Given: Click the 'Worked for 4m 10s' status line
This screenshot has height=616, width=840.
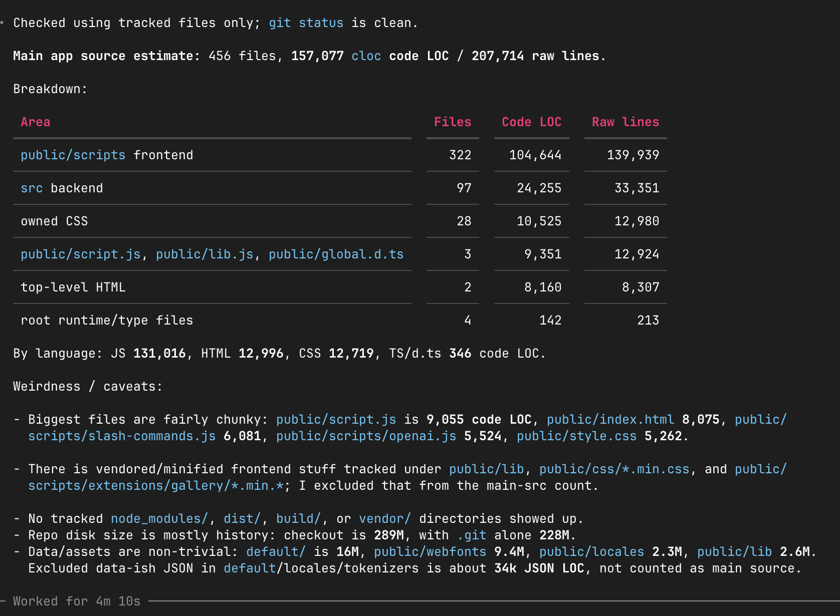Looking at the screenshot, I should point(77,601).
